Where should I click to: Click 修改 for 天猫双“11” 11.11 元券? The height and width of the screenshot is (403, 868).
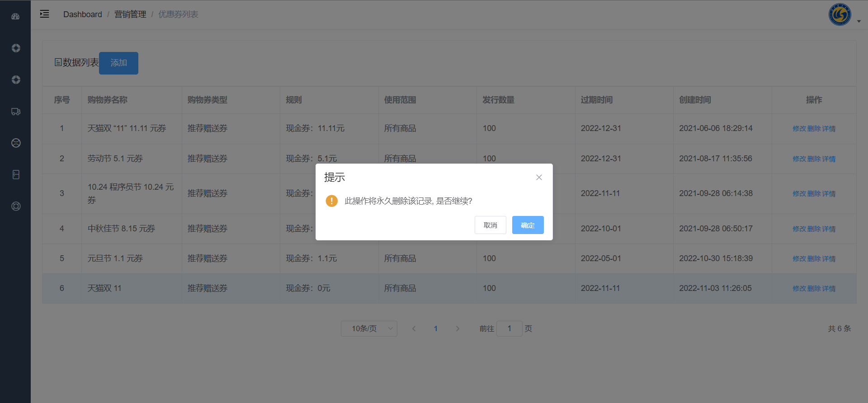click(x=799, y=129)
